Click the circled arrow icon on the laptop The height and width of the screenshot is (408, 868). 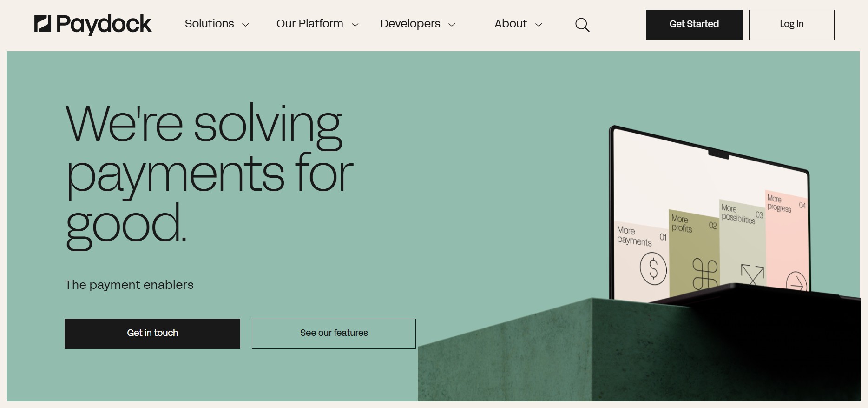(796, 281)
